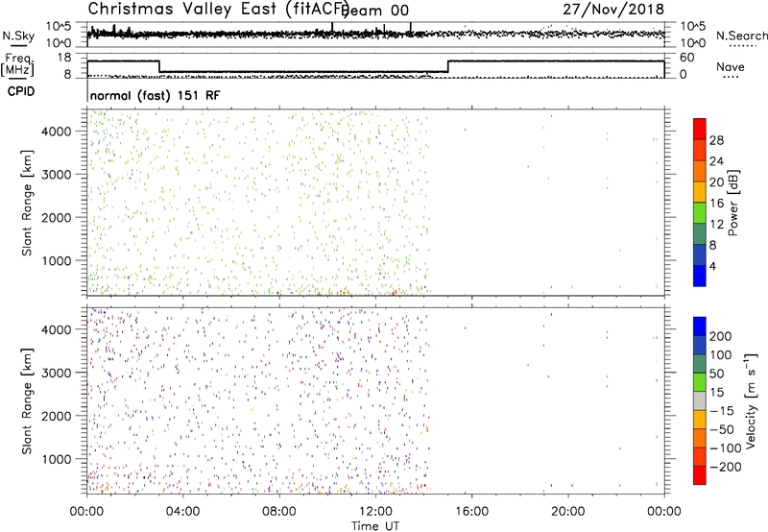The image size is (768, 532).
Task: Click the '1000' tick in the Velocity panel
Action: pyautogui.click(x=56, y=459)
